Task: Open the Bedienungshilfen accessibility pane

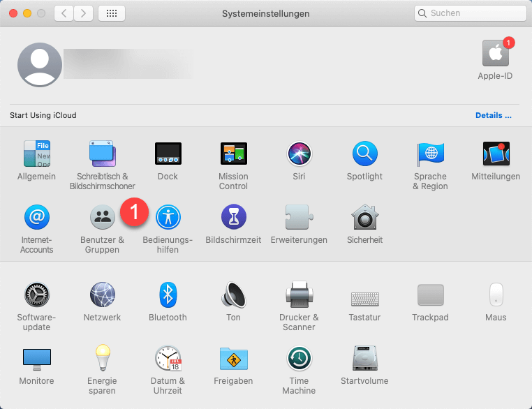Action: point(168,218)
